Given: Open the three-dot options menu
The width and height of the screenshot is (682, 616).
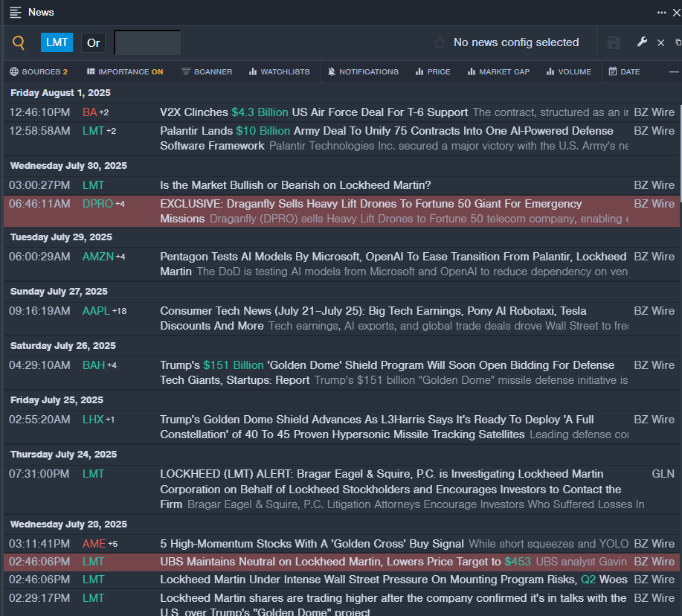Looking at the screenshot, I should click(662, 13).
